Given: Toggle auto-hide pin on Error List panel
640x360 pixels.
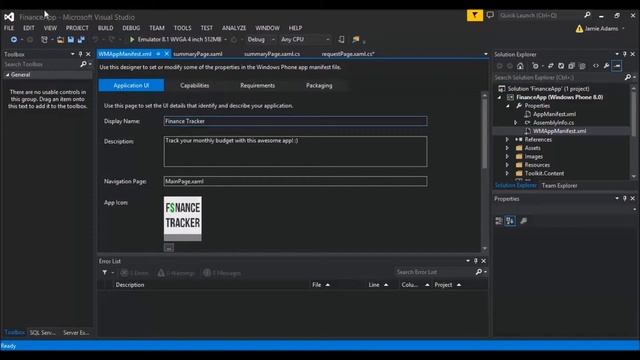Looking at the screenshot, I should coord(476,260).
